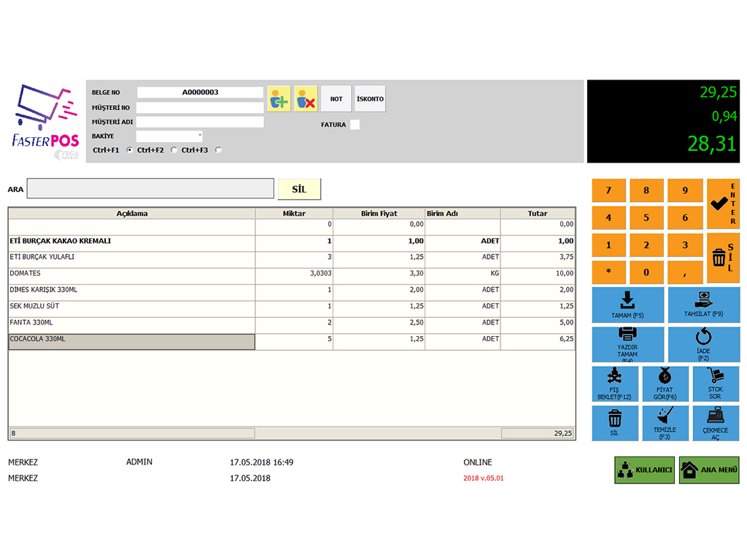Select the Ctrl+F3 radio button
Viewport: 747px width, 560px height.
click(218, 150)
